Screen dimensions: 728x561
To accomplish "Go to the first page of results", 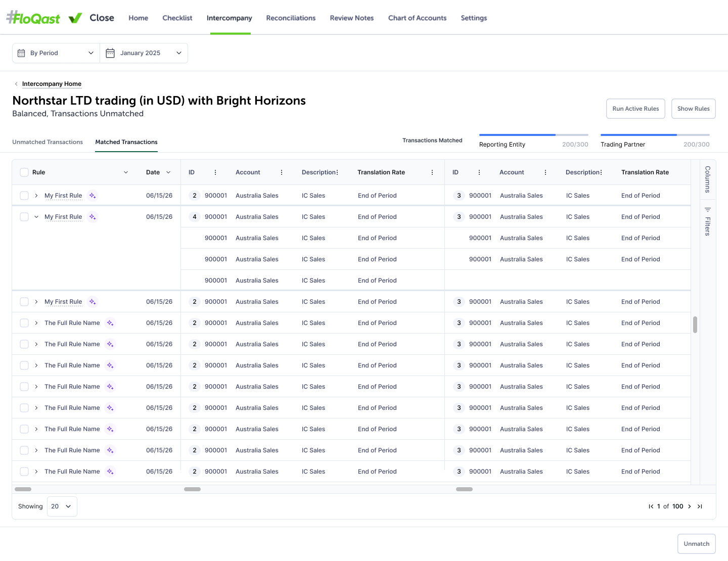I will [x=651, y=506].
